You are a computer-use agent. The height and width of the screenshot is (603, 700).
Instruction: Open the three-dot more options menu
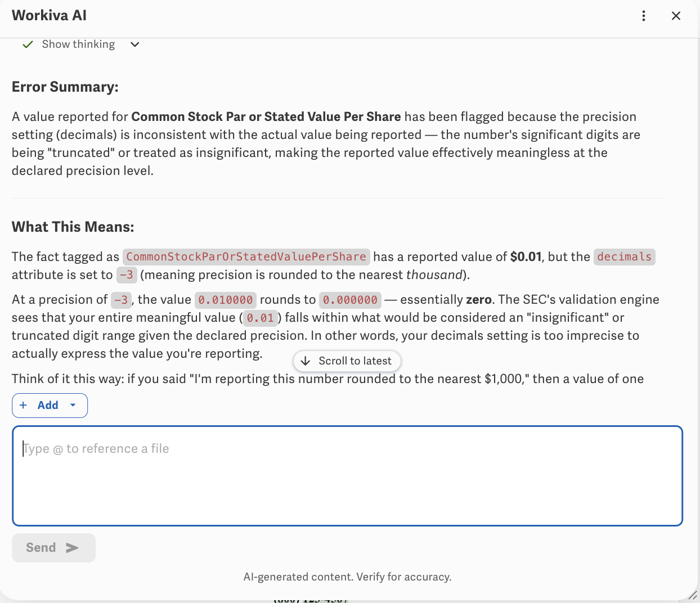coord(644,16)
